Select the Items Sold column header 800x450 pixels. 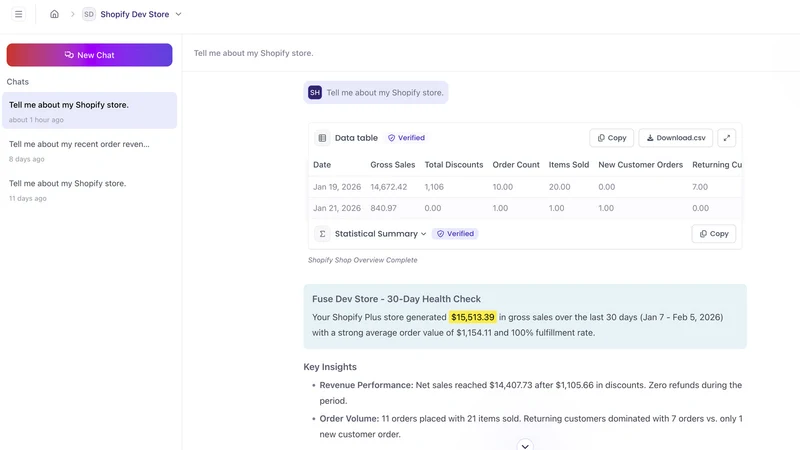point(568,165)
